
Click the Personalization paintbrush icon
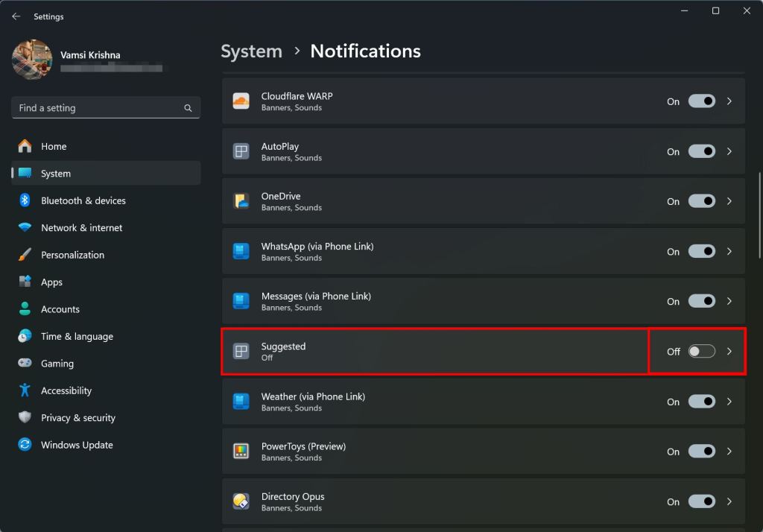tap(25, 255)
